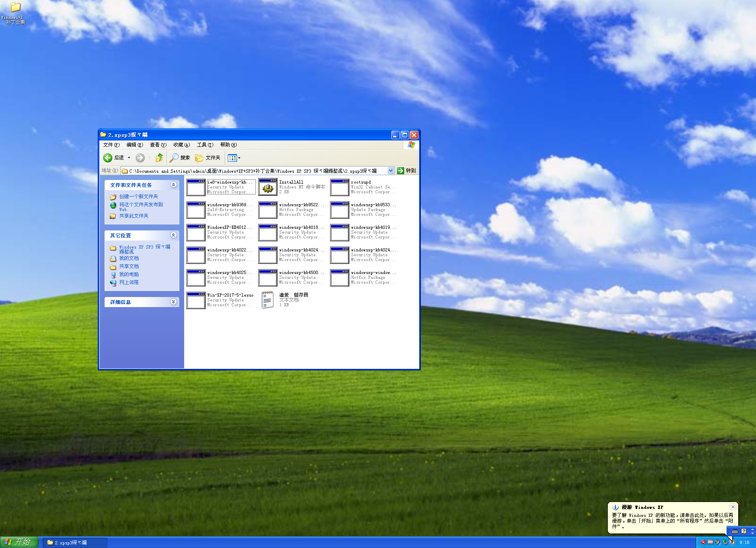Click the taskbar clock showing 9:18

point(744,542)
